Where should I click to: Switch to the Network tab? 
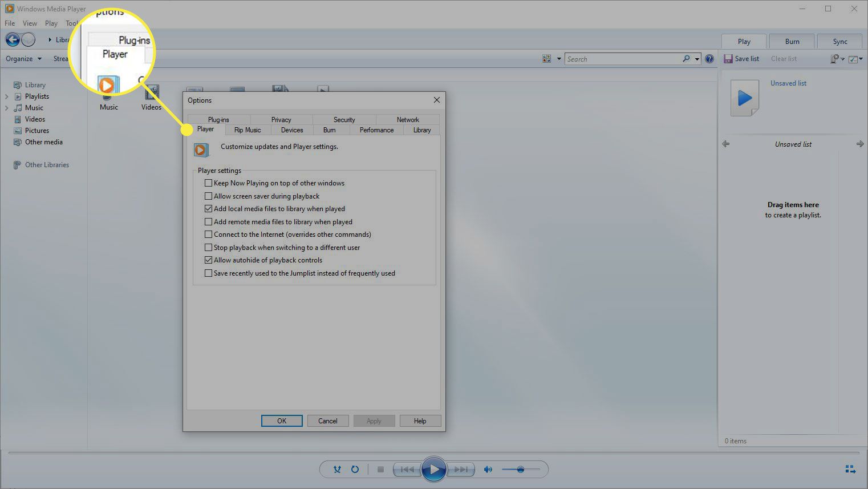coord(408,120)
